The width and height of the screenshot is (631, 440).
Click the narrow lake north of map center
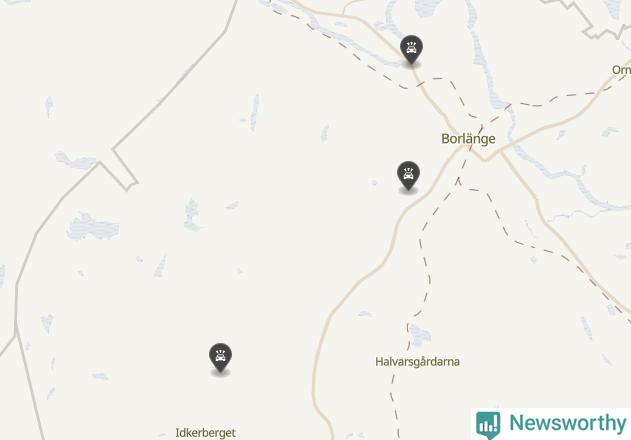[x=254, y=113]
